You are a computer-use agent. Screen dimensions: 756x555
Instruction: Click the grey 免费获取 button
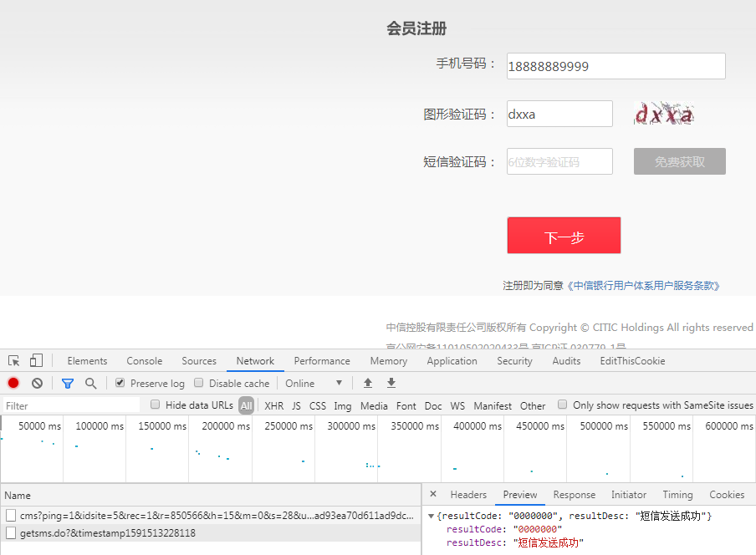pos(679,161)
